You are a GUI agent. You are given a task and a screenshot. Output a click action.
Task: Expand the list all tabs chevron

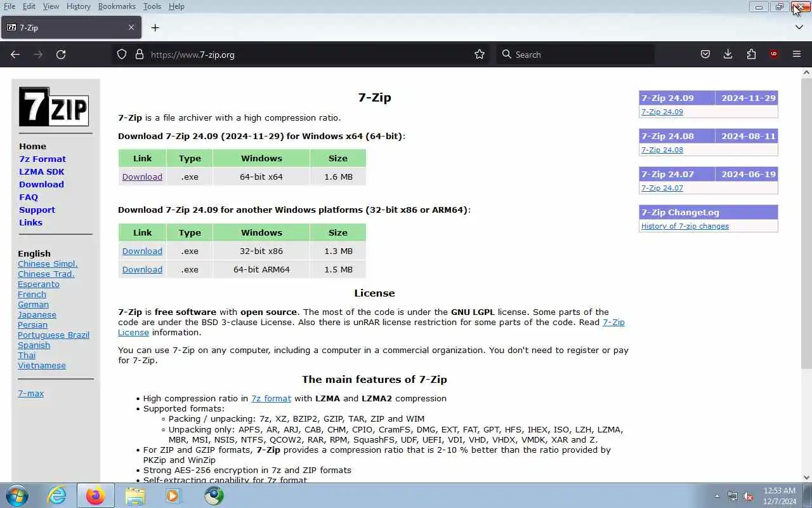click(799, 27)
